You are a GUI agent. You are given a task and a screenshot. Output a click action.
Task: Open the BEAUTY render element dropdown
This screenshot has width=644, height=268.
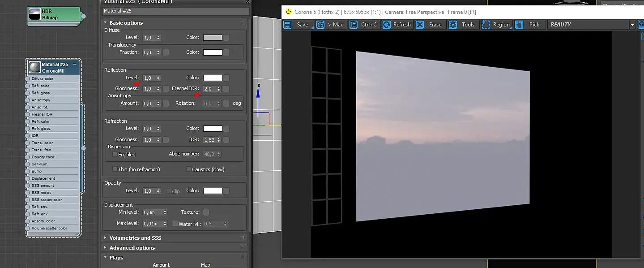coord(632,25)
